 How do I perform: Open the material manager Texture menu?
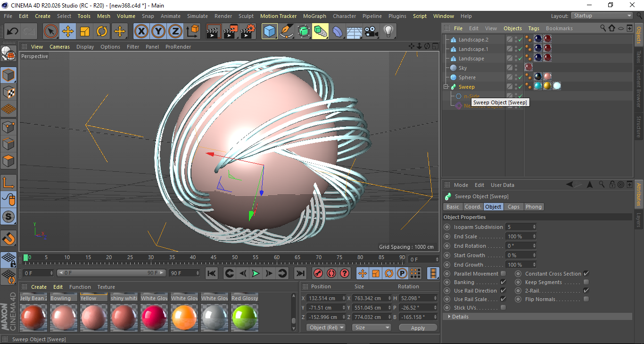coord(106,287)
